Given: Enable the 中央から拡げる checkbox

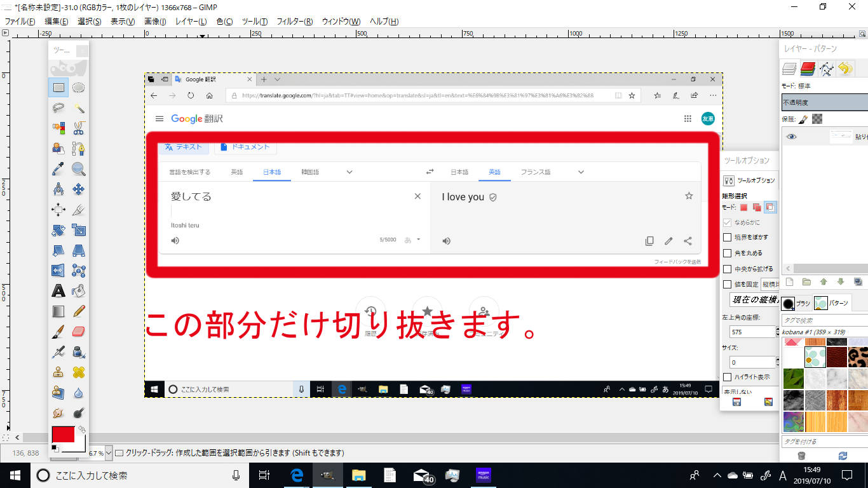Looking at the screenshot, I should (x=728, y=269).
